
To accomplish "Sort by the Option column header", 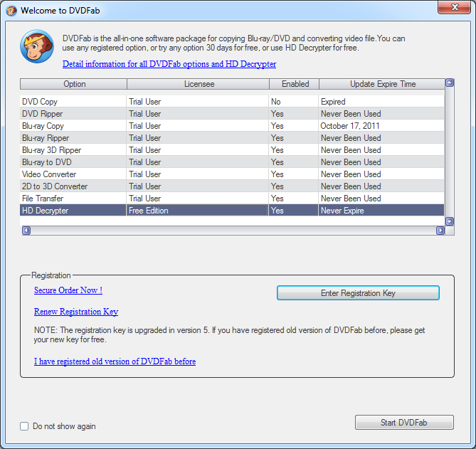I will (74, 84).
